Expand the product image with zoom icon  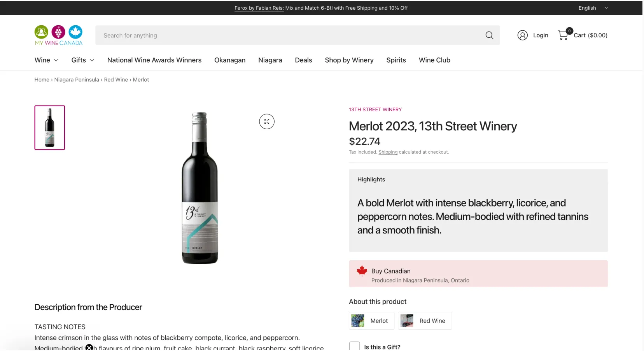click(x=267, y=122)
